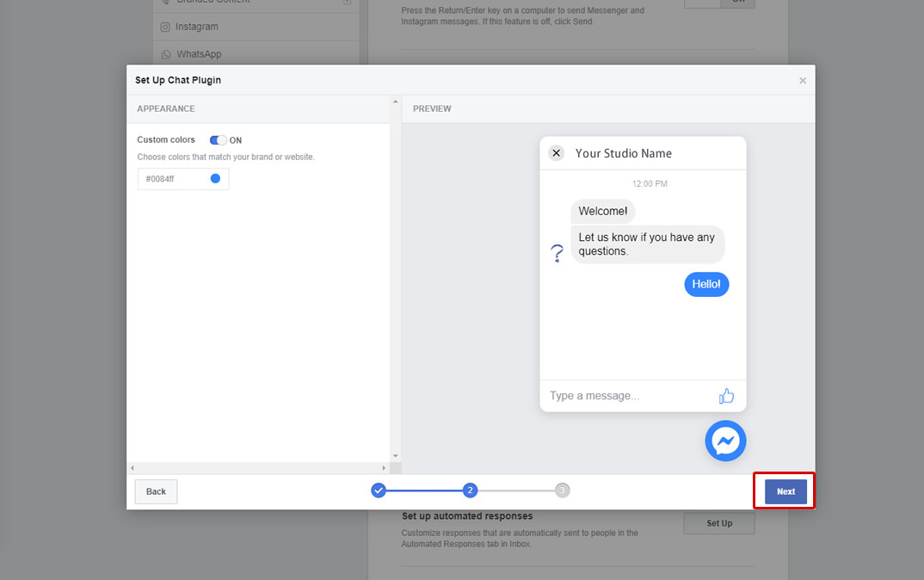Click the horizontal scroll left arrow

[132, 468]
